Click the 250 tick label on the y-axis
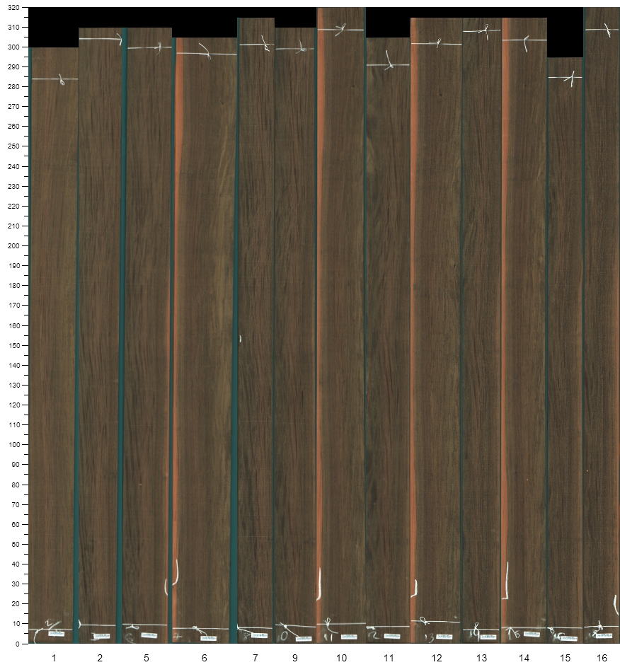 click(x=13, y=147)
